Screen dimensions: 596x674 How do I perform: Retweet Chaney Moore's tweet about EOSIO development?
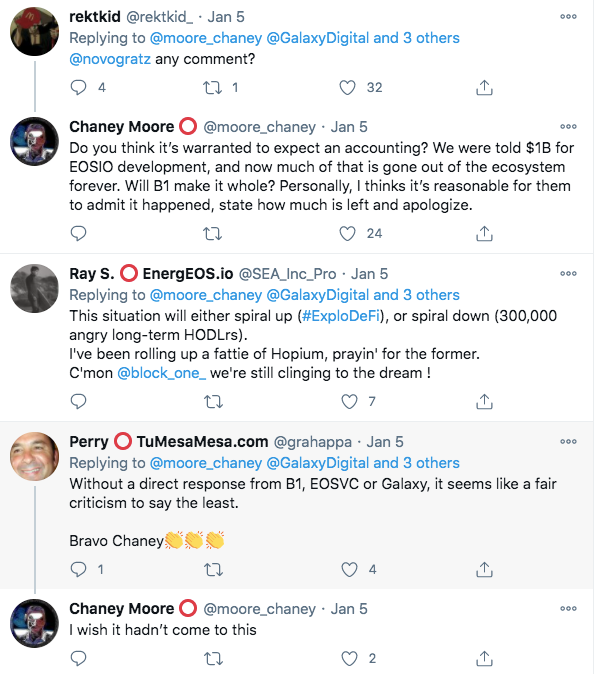(x=212, y=234)
